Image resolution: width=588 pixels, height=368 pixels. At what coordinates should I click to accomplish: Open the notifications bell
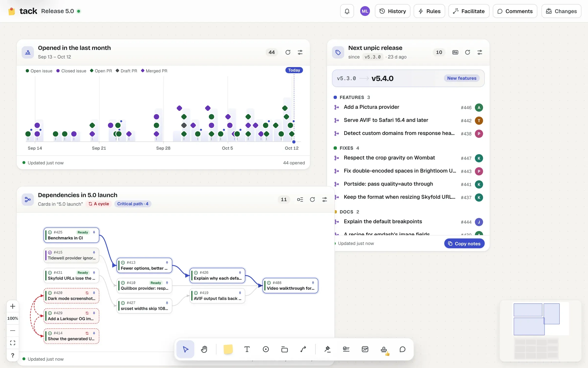pyautogui.click(x=347, y=11)
